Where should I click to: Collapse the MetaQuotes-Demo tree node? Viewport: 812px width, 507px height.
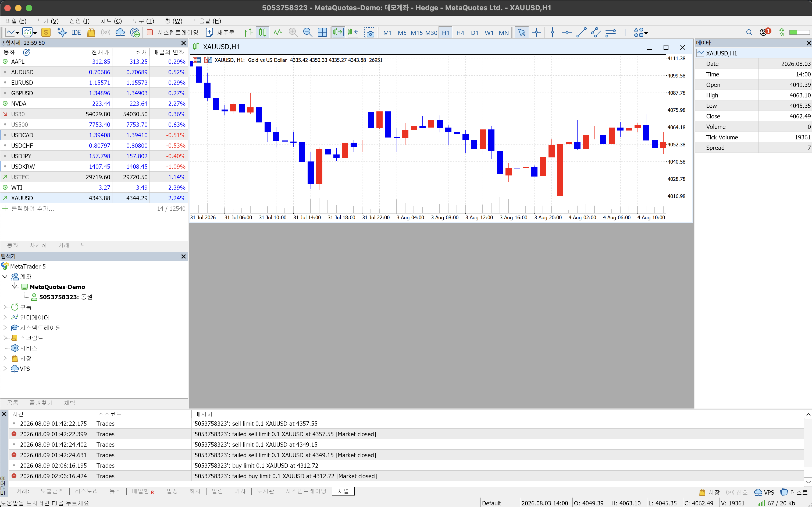pos(15,287)
